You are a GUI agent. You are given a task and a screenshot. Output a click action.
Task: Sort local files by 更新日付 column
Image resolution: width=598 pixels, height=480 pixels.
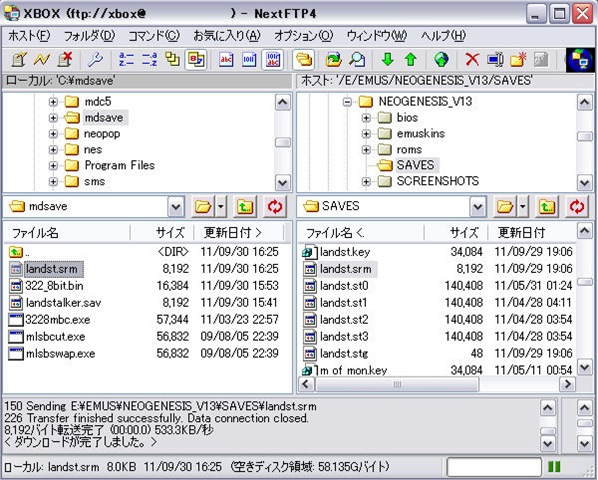click(239, 233)
